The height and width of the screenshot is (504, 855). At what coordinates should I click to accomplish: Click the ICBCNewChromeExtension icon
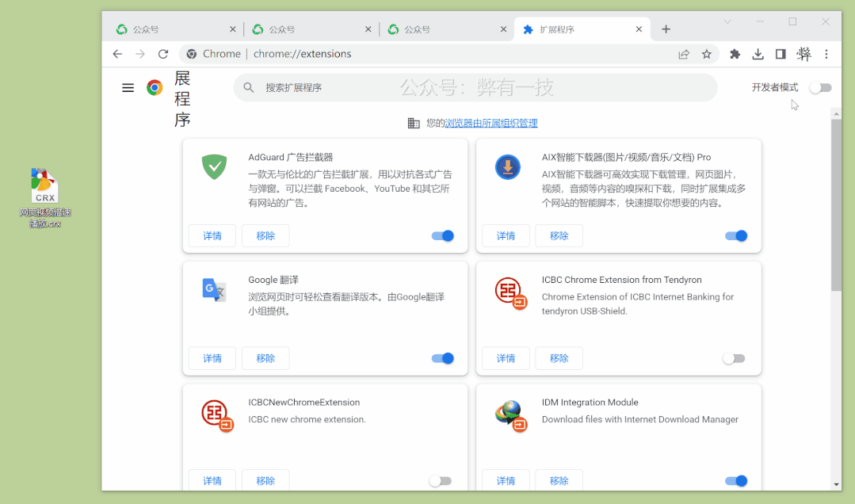pos(218,415)
